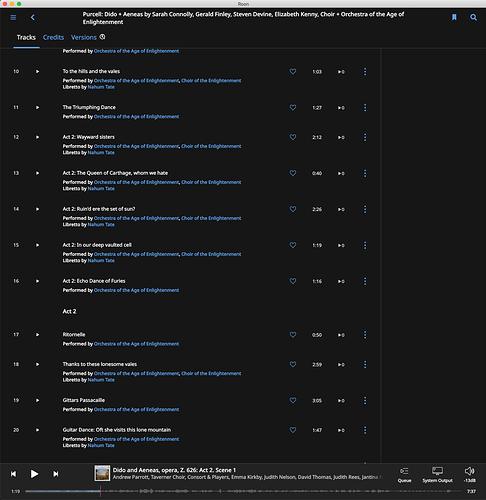Heart the Ritornelle track

(293, 335)
